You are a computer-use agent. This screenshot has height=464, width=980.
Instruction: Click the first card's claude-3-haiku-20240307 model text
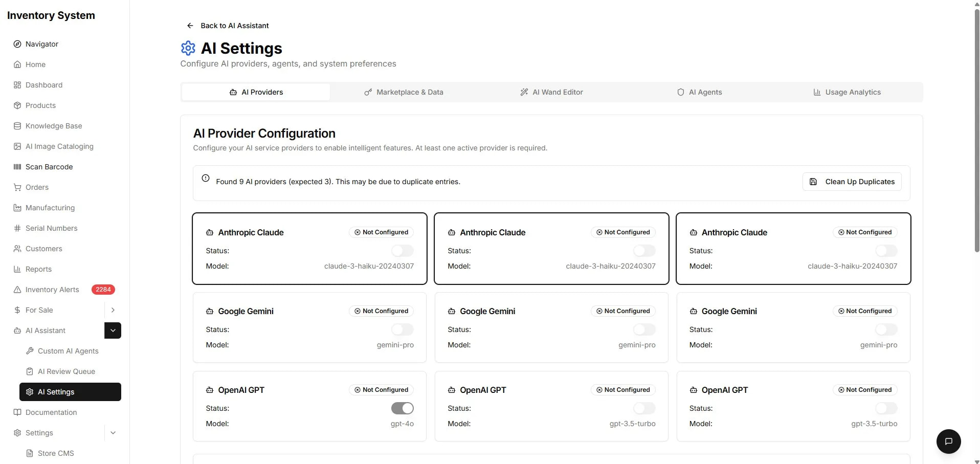tap(369, 266)
